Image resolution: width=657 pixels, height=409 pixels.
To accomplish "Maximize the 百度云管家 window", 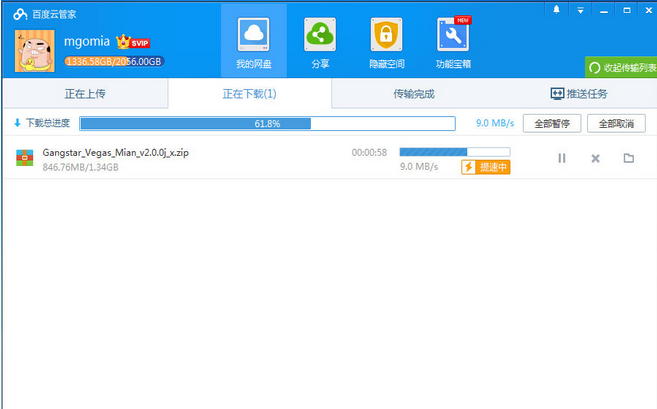I will tap(627, 10).
